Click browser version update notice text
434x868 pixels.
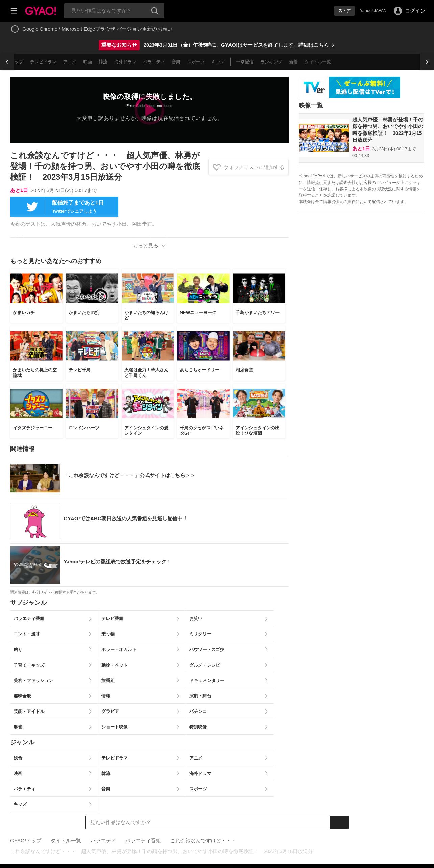pos(97,29)
